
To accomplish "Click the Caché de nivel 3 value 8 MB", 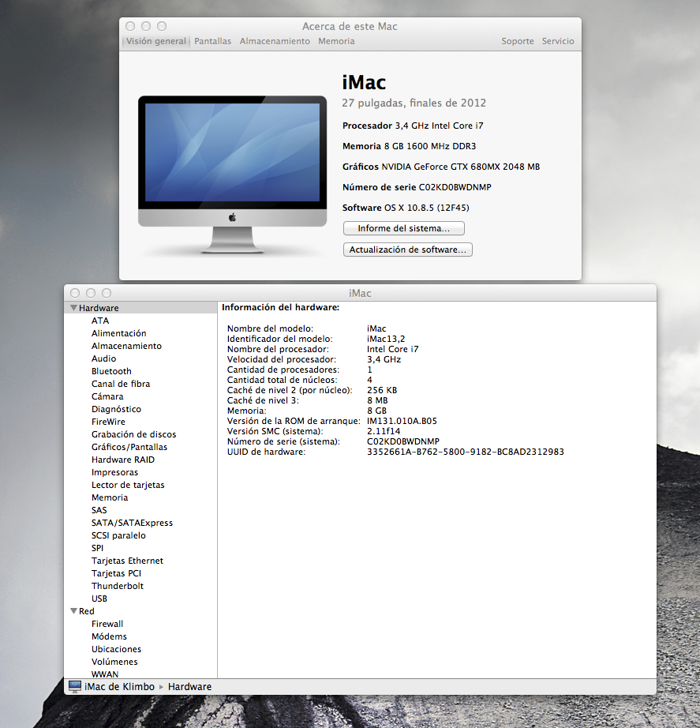I will pos(377,400).
